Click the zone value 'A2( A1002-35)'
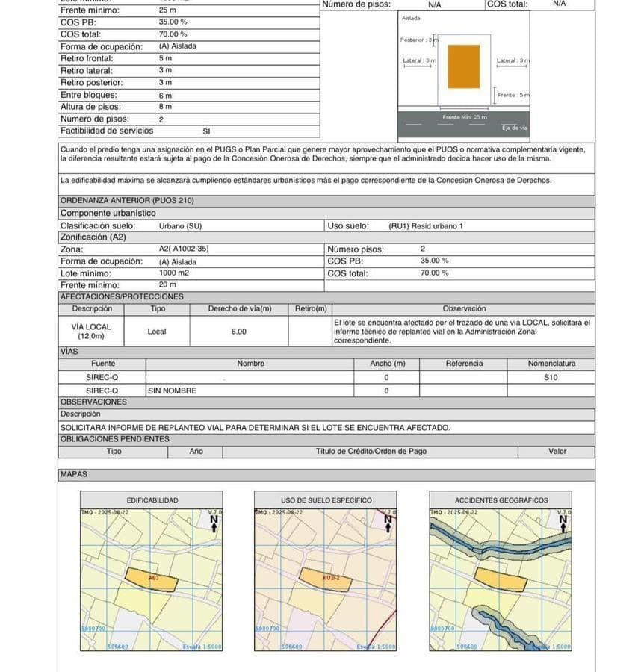The width and height of the screenshot is (641, 672). pyautogui.click(x=184, y=249)
